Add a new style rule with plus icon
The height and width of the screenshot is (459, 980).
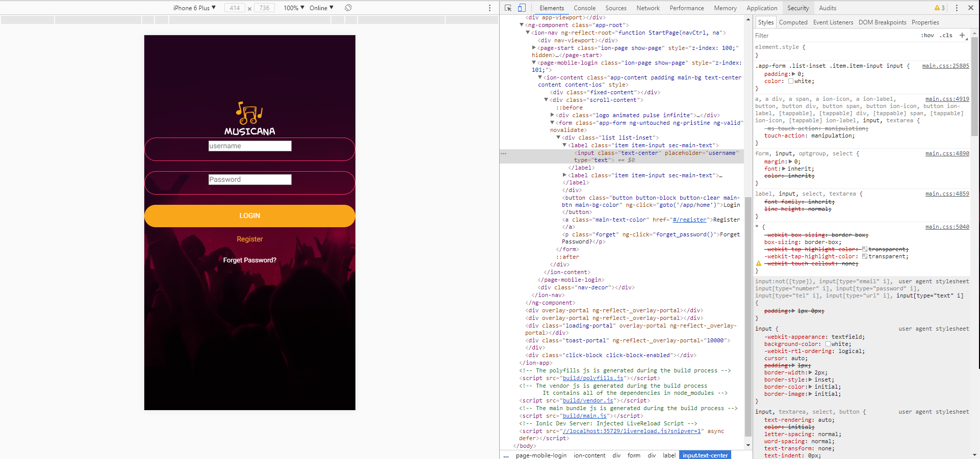[962, 35]
